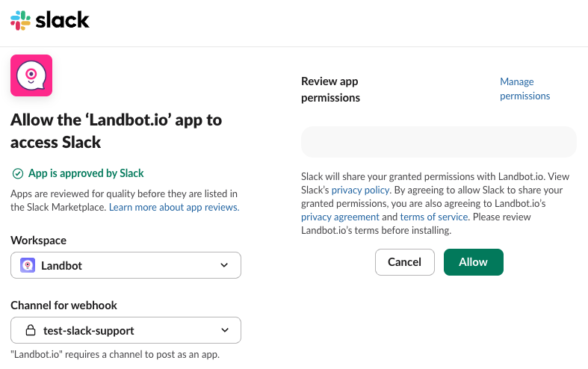Follow the Learn more about app reviews link
This screenshot has width=588, height=369.
(173, 207)
